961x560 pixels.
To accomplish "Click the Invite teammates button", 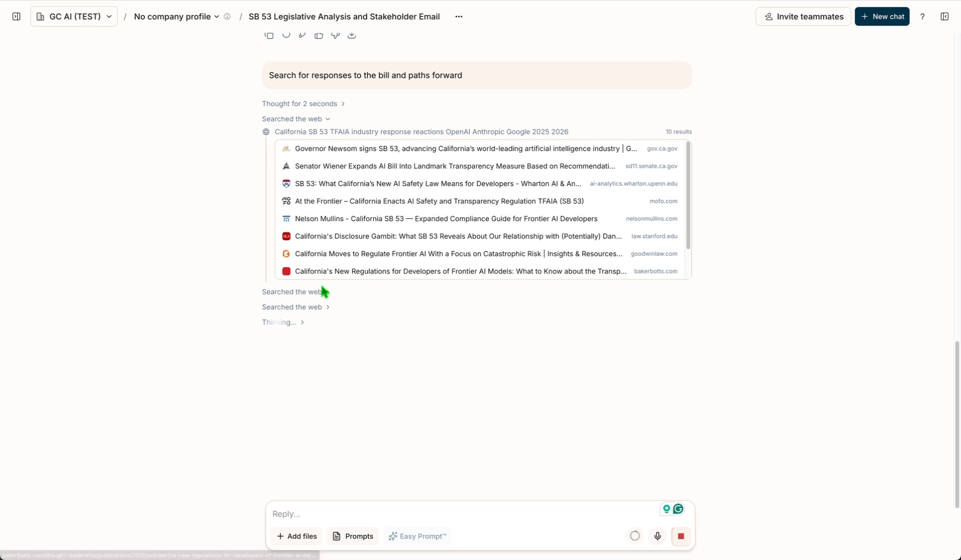I will click(803, 17).
